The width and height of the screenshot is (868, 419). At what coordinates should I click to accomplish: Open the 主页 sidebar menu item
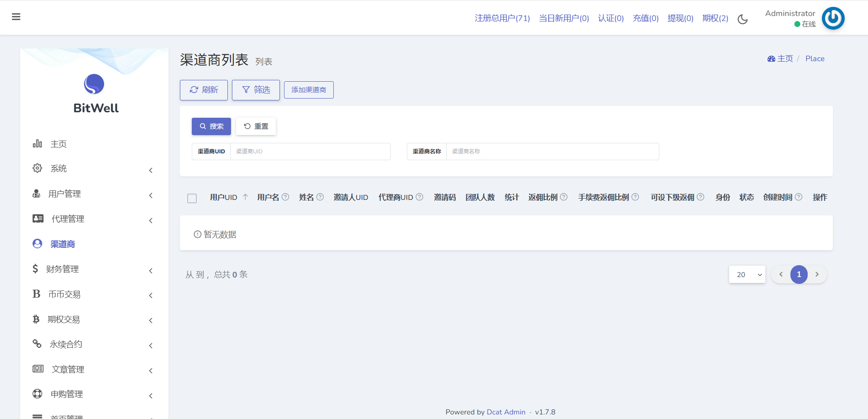58,144
